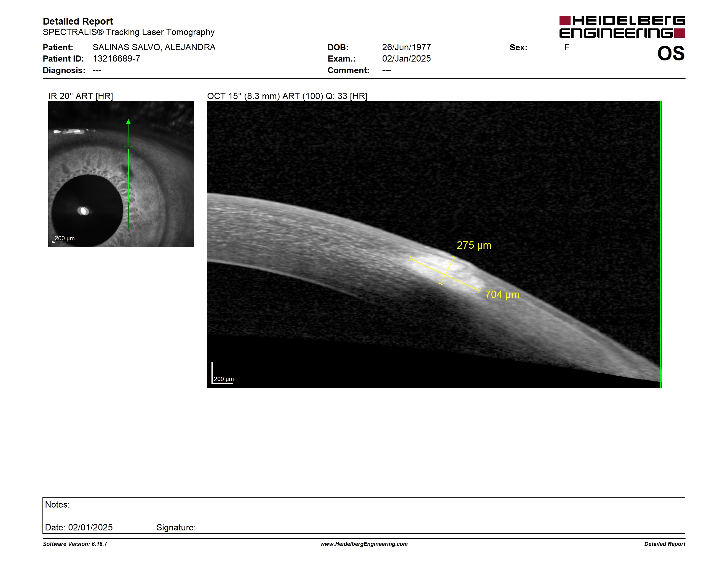Screen dimensions: 728x563
Task: Click Software Version: 6.16.7 footer text
Action: (75, 544)
